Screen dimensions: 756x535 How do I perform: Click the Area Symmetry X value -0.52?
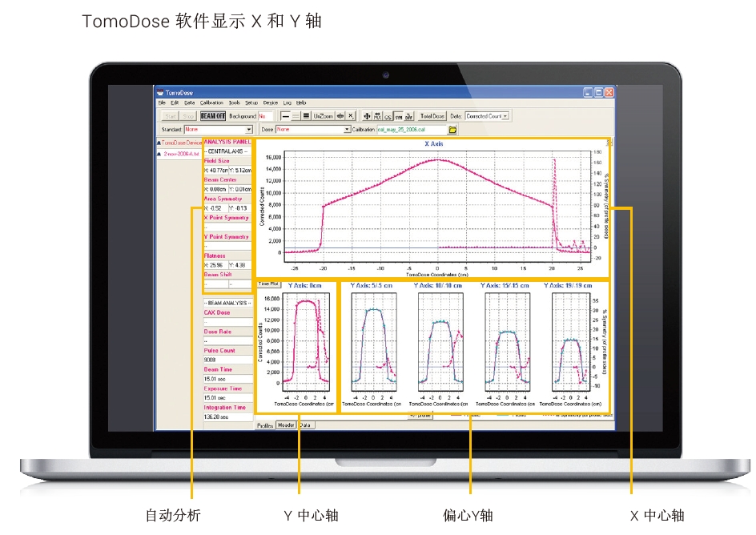tap(215, 208)
